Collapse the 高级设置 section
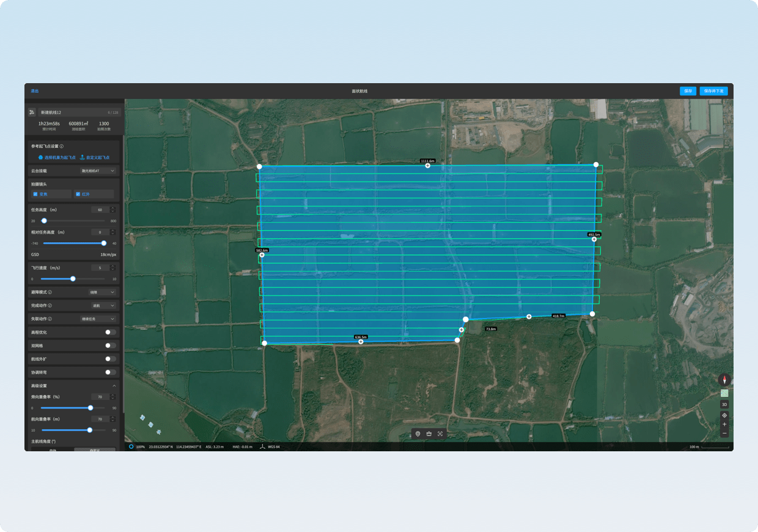 [114, 386]
